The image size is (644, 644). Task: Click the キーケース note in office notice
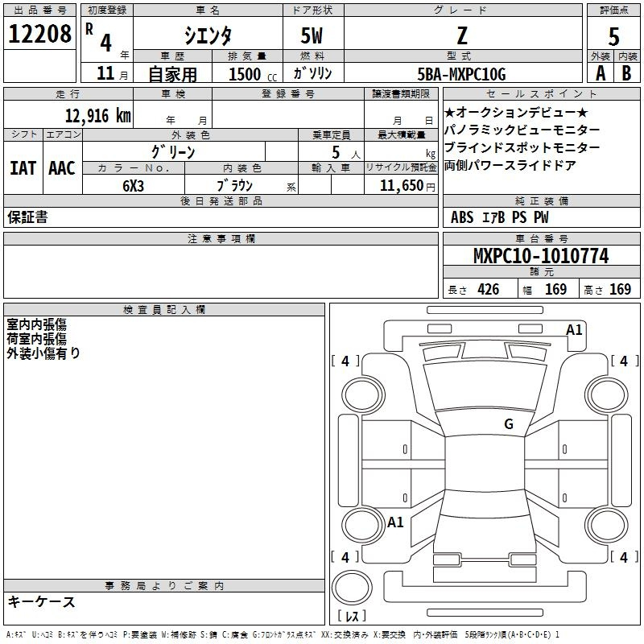point(42,602)
